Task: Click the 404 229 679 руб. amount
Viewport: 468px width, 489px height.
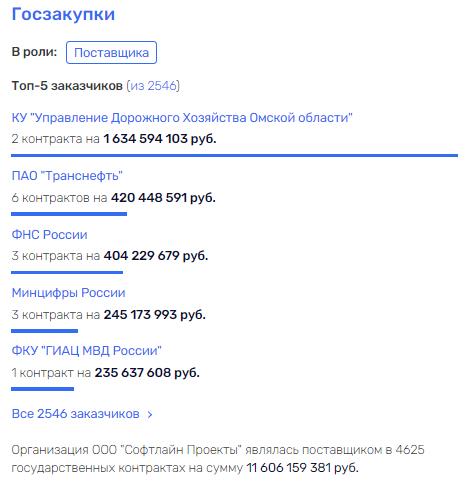Action: click(156, 256)
